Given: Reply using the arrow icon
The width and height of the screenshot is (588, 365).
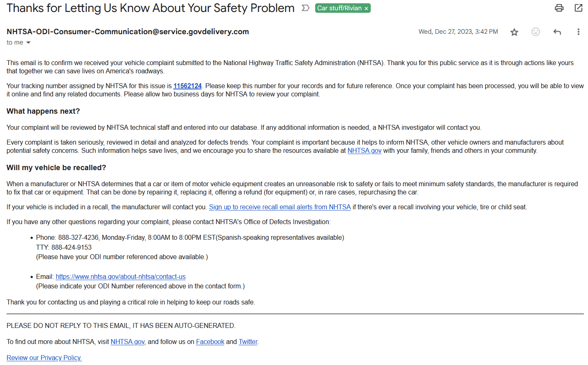Looking at the screenshot, I should 557,32.
